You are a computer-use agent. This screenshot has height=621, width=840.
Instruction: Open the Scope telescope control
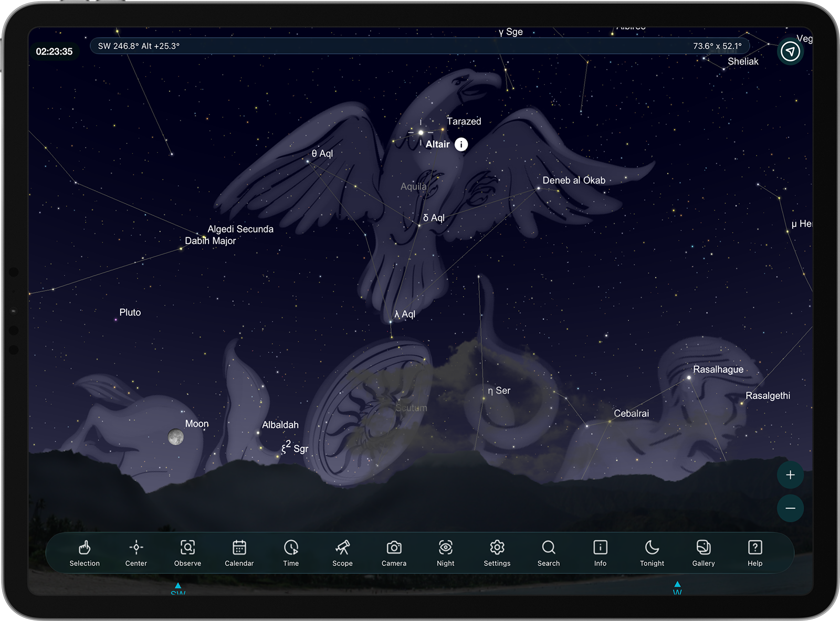[x=342, y=553]
